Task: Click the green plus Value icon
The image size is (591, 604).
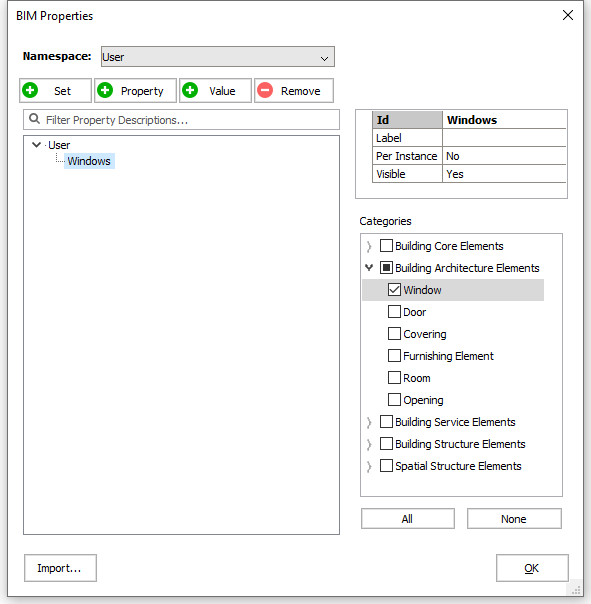Action: coord(190,91)
